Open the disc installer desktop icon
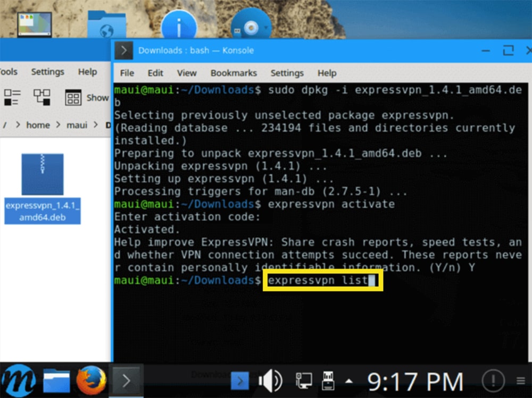 click(251, 24)
